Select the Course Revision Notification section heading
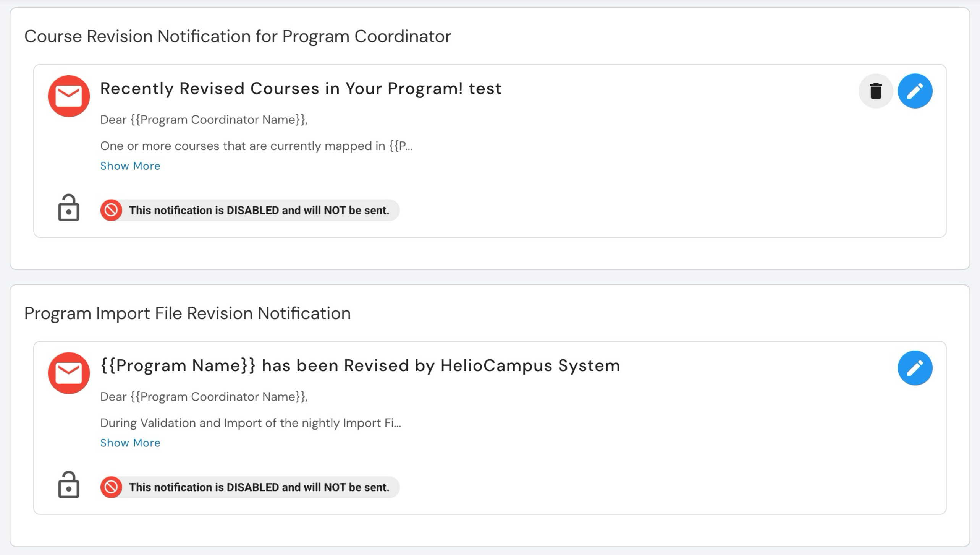Viewport: 980px width, 555px height. (x=238, y=37)
